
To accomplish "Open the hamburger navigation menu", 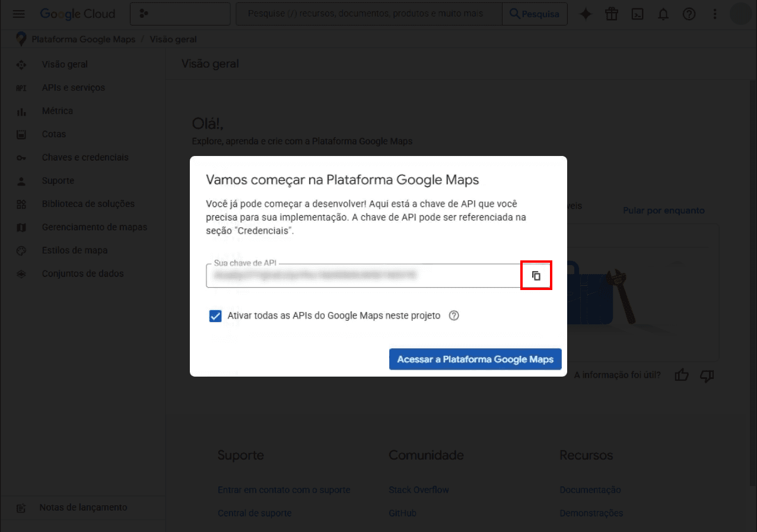I will point(19,14).
